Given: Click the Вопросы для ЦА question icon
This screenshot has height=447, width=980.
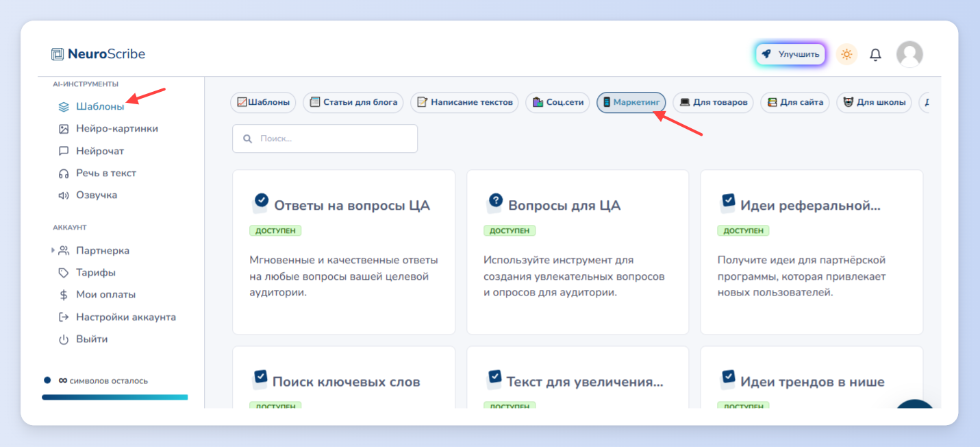Looking at the screenshot, I should 494,202.
